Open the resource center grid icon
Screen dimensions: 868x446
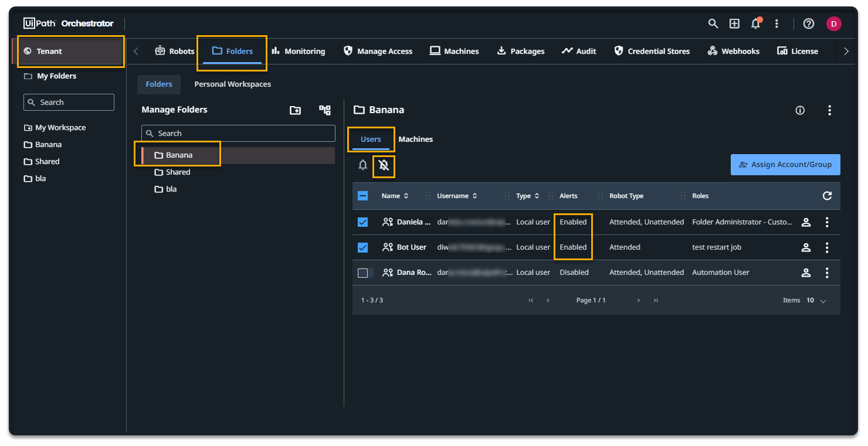point(734,23)
